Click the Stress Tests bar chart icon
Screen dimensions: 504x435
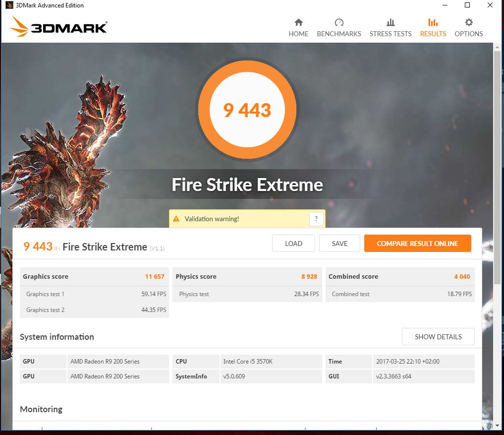[390, 22]
